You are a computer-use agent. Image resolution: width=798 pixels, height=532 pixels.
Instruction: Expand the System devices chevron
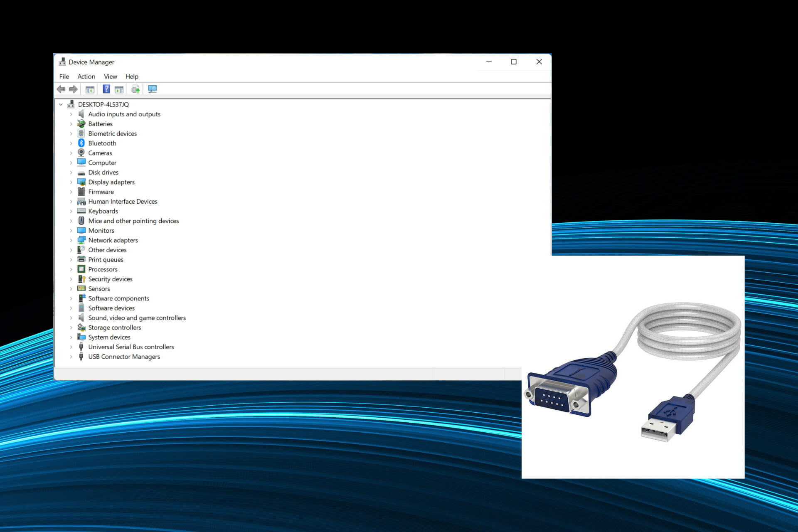pyautogui.click(x=71, y=337)
